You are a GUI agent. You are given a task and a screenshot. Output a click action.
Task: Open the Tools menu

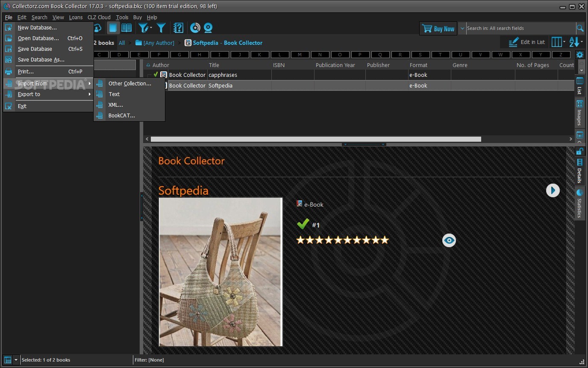coord(122,18)
